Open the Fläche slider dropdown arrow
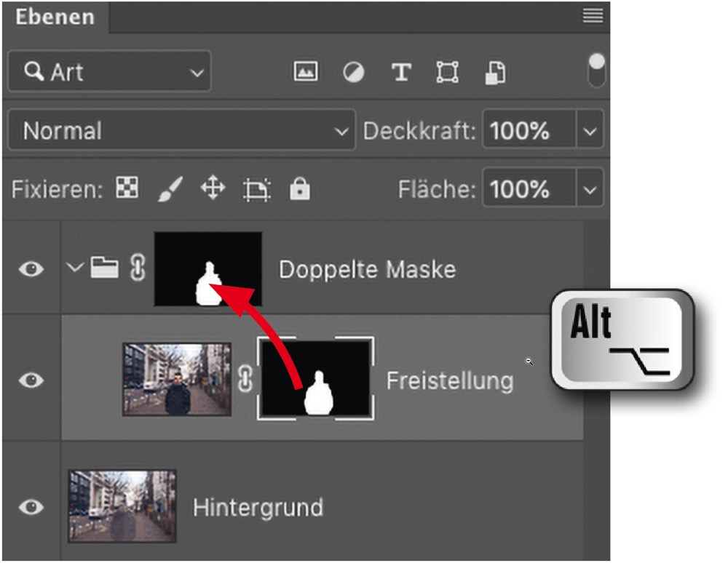 pyautogui.click(x=590, y=189)
